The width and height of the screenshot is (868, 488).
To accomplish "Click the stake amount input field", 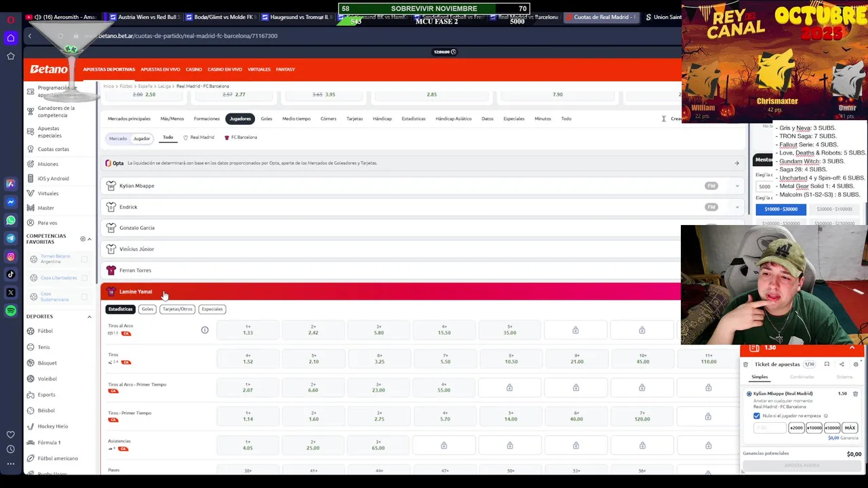I will click(x=768, y=428).
